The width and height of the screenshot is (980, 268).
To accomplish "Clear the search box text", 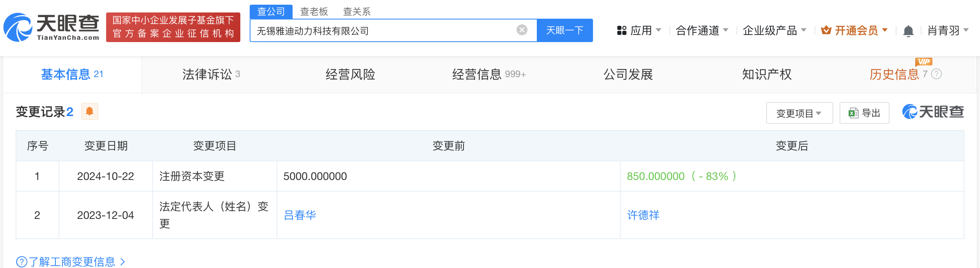I will [522, 30].
